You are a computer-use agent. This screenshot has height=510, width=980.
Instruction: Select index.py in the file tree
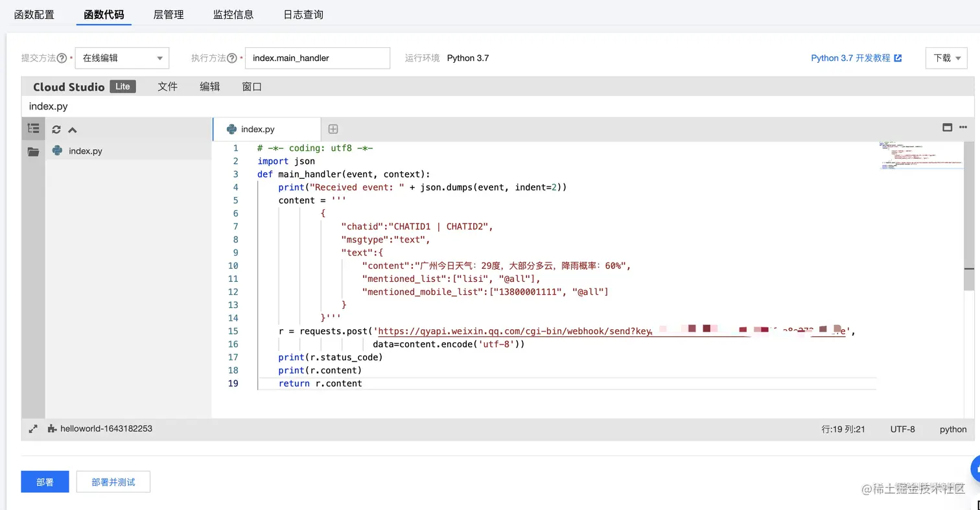(x=86, y=151)
